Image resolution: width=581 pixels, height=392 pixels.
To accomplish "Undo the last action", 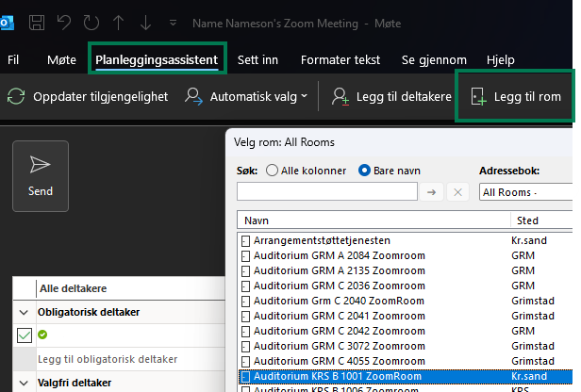I will click(64, 23).
